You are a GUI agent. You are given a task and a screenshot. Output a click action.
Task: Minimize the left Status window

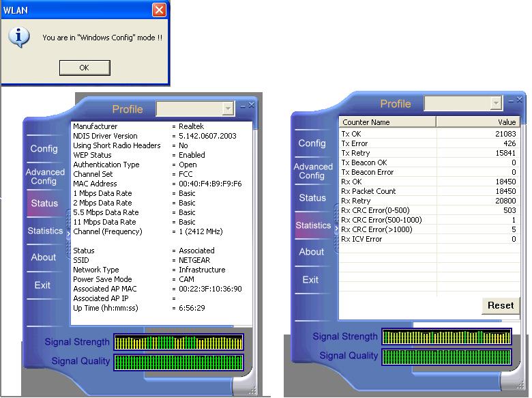(x=243, y=106)
